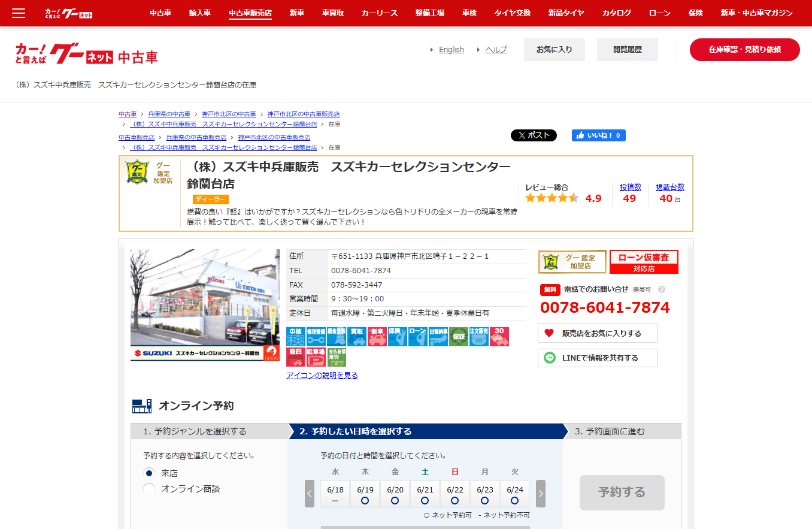
Task: Pick the 6/21 Saturday reservation slot
Action: pos(425,494)
